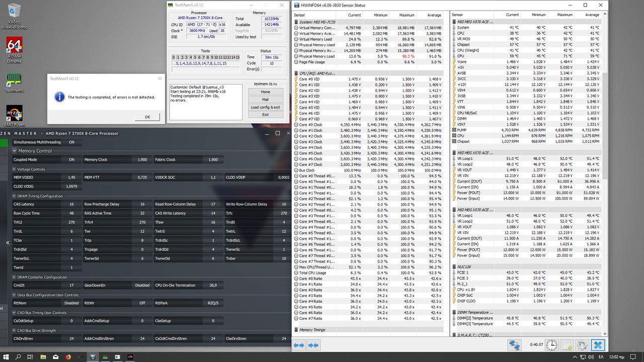Viewport: 644px width, 362px height.
Task: Open Mail app from taskbar
Action: coord(56,357)
